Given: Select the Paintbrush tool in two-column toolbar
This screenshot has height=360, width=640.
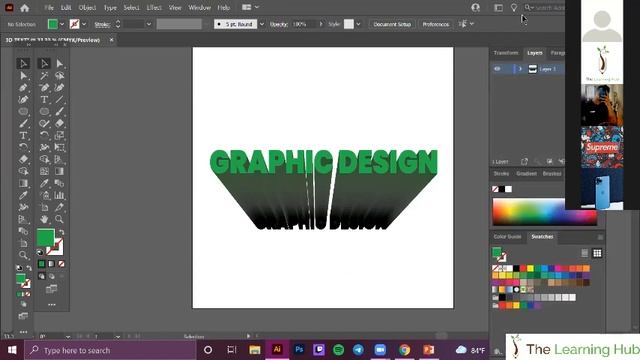Looking at the screenshot, I should point(60,111).
